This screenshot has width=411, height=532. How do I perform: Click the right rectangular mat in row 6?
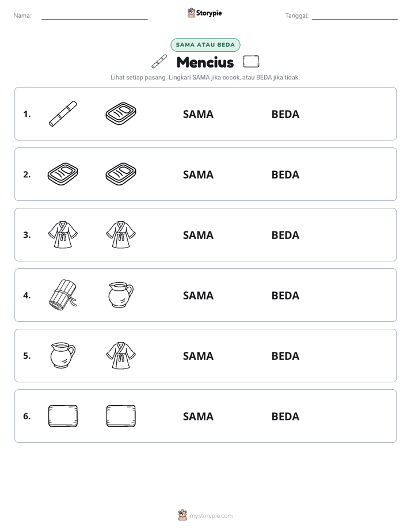(121, 416)
